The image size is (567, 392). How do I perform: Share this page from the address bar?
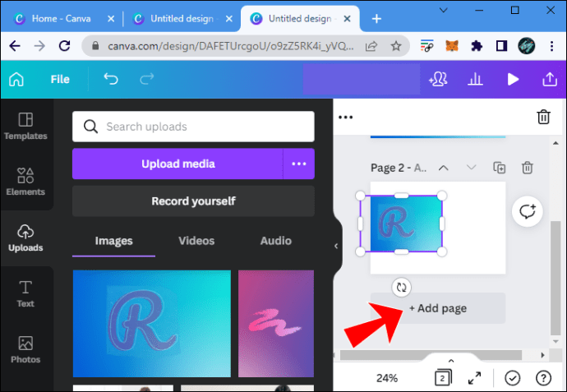(371, 46)
